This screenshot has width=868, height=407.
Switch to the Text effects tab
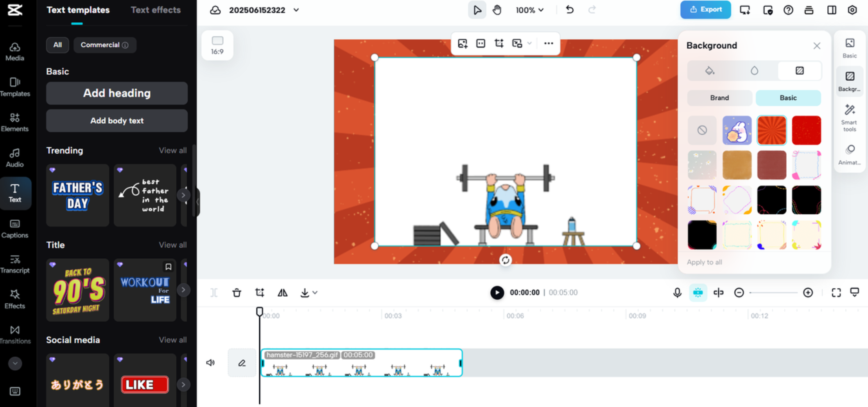tap(155, 10)
